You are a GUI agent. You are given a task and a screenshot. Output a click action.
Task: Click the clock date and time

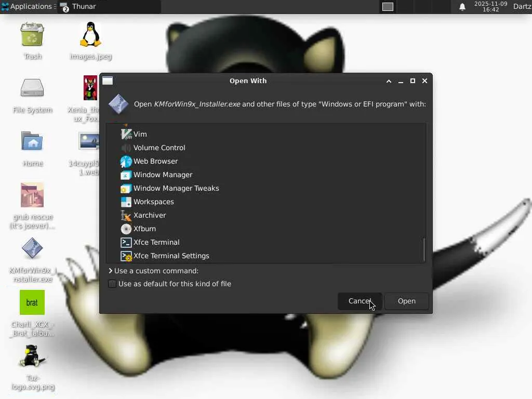(490, 6)
